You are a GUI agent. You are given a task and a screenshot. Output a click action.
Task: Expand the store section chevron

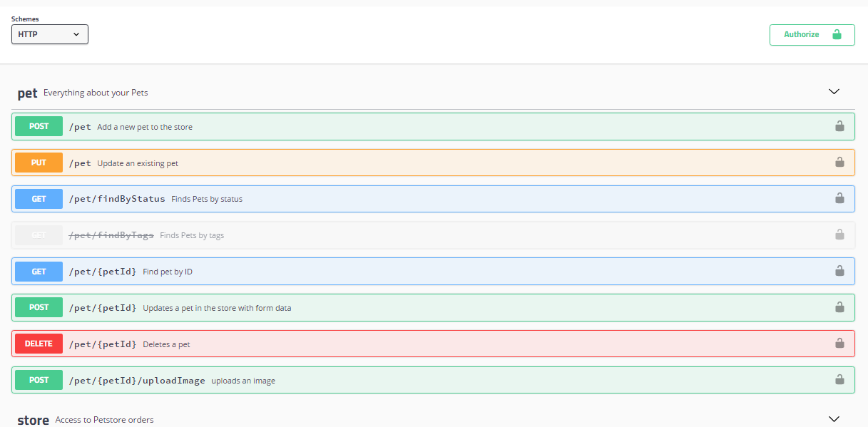(x=834, y=418)
